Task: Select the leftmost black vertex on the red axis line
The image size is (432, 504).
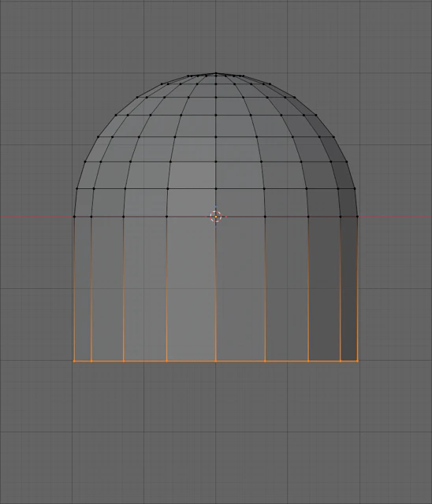Action: [74, 217]
